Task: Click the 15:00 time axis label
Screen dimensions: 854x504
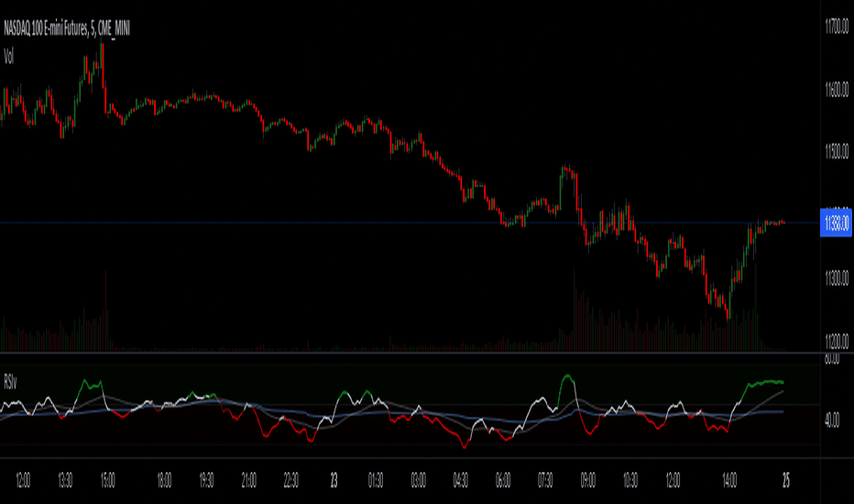Action: point(108,480)
